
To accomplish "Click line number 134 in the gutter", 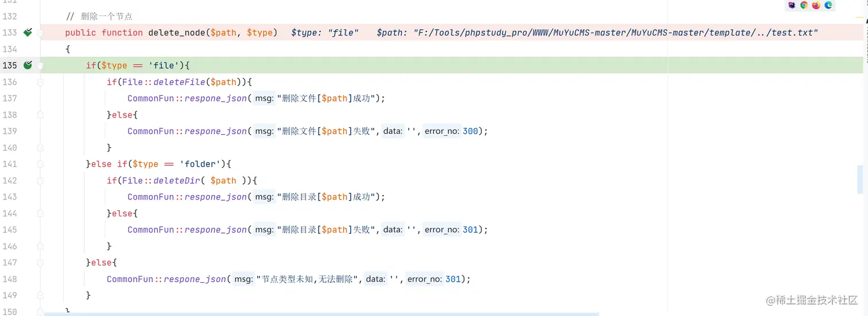I will (10, 49).
